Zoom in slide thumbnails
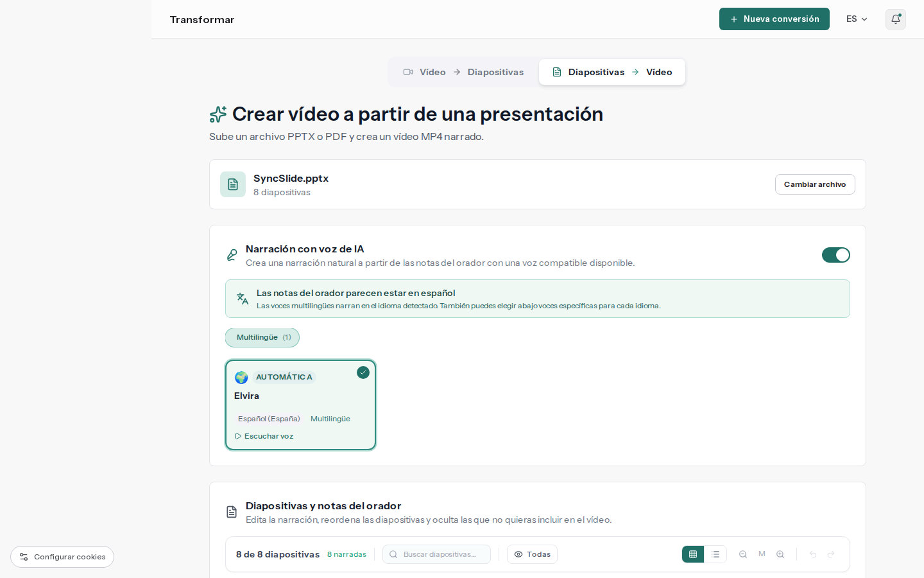The height and width of the screenshot is (578, 924). tap(780, 554)
